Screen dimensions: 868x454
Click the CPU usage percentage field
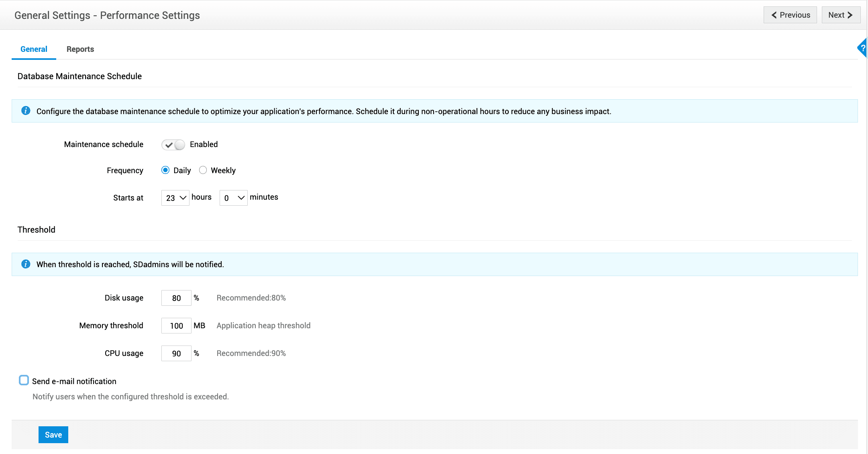point(176,354)
